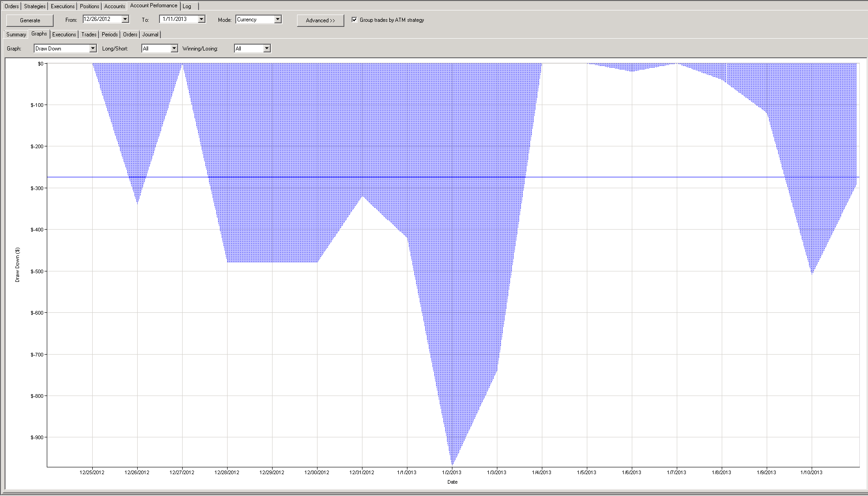Click the Advanced >> button

point(320,20)
